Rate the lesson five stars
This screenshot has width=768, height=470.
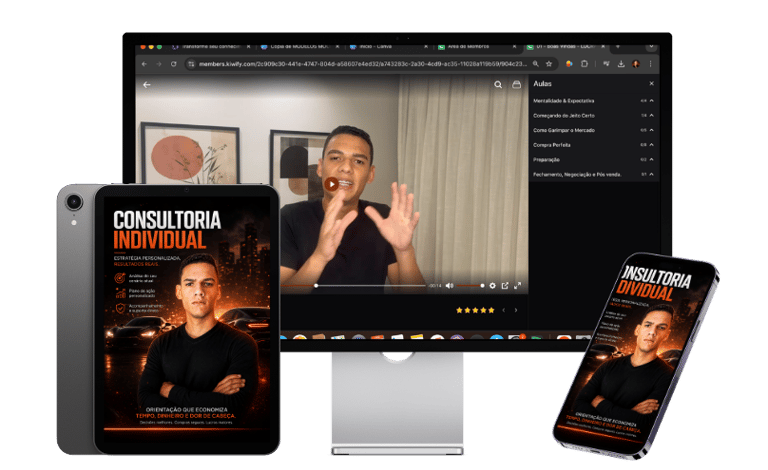pos(491,310)
